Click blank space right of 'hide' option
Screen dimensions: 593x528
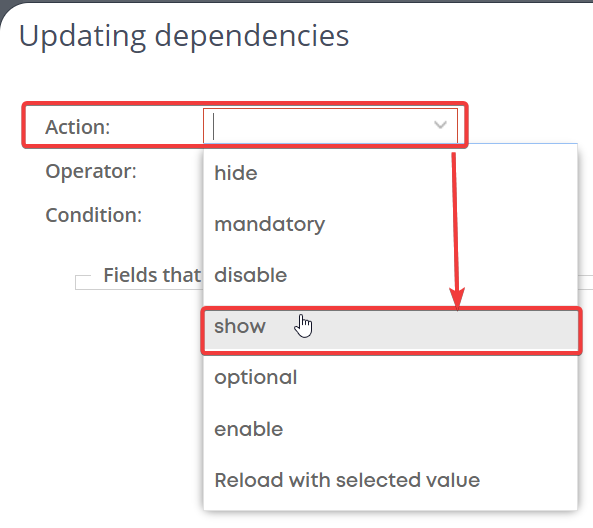click(x=416, y=173)
